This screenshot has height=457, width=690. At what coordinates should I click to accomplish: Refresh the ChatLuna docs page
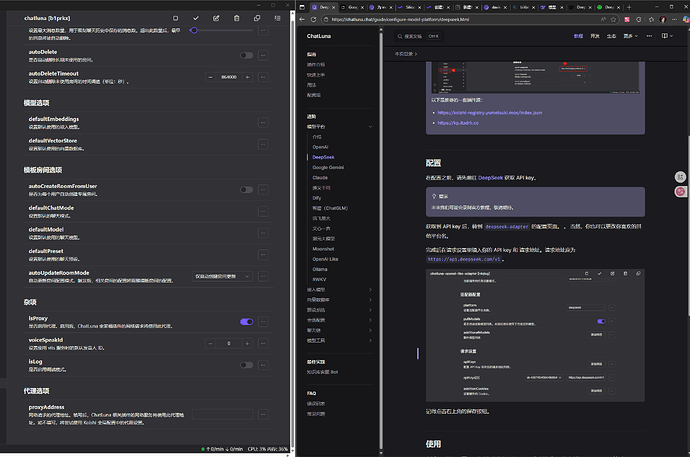pos(313,19)
